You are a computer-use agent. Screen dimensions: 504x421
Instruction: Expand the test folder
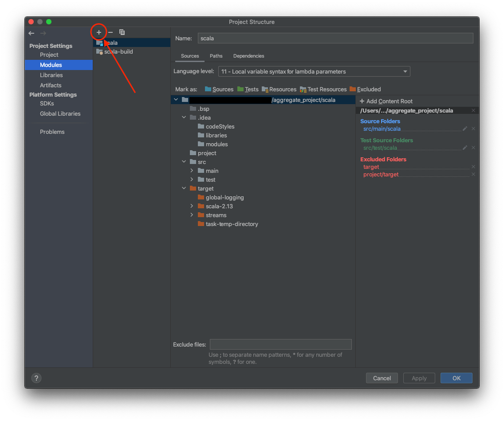pyautogui.click(x=192, y=179)
